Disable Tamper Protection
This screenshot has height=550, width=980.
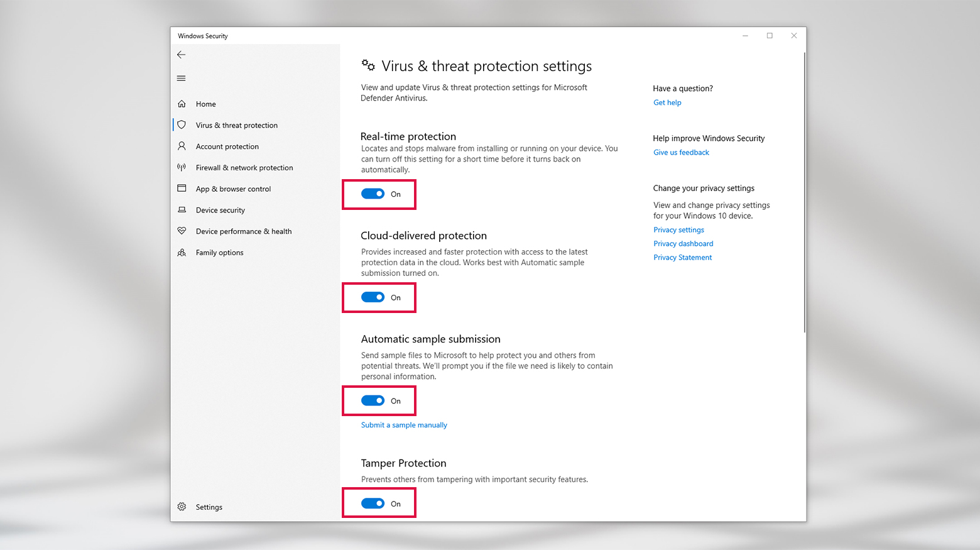pyautogui.click(x=374, y=503)
